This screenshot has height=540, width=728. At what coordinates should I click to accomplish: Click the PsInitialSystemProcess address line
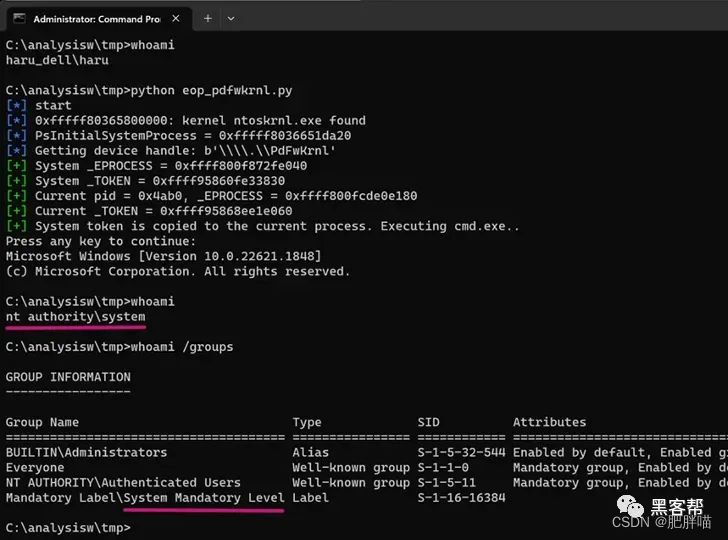click(179, 136)
